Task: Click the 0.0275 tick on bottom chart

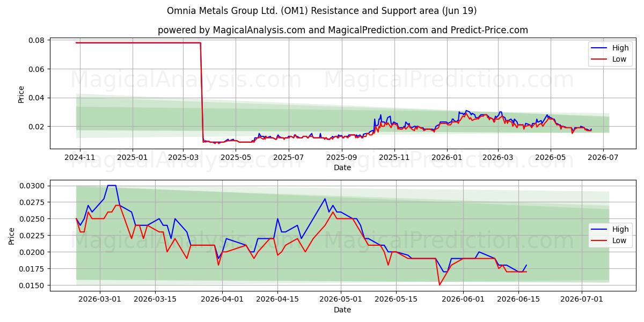Action: click(x=32, y=202)
